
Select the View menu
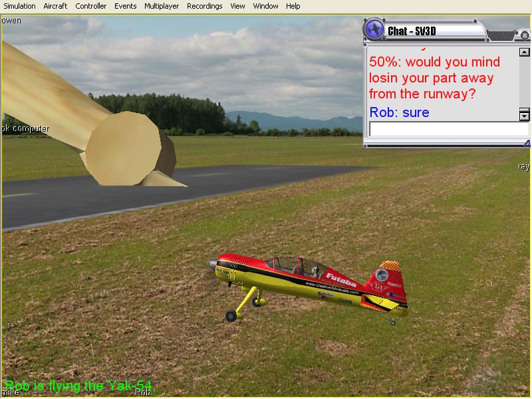tap(237, 6)
